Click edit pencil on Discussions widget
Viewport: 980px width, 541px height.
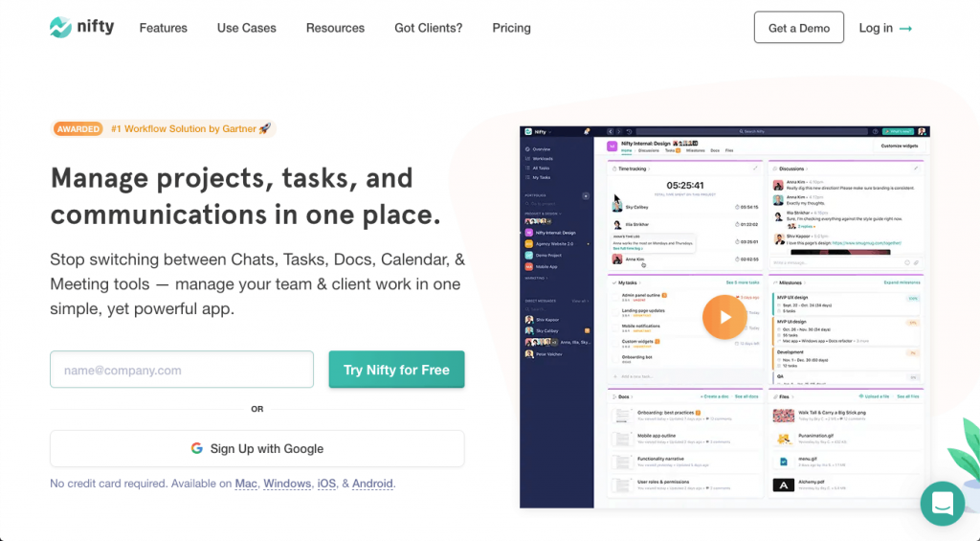[x=916, y=169]
